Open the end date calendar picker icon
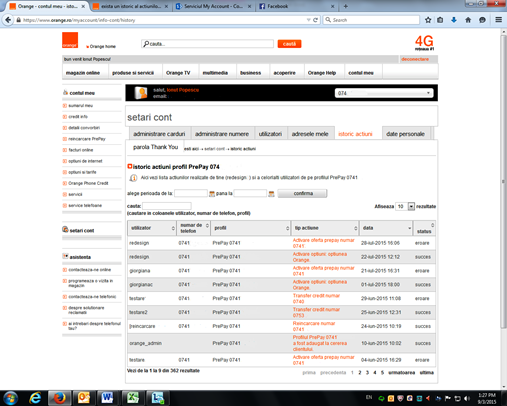 pyautogui.click(x=271, y=194)
